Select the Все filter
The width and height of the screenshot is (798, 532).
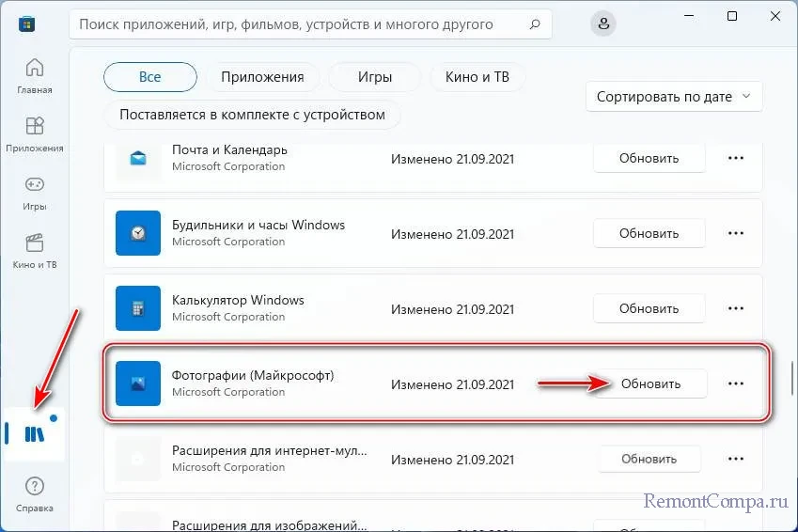[149, 77]
